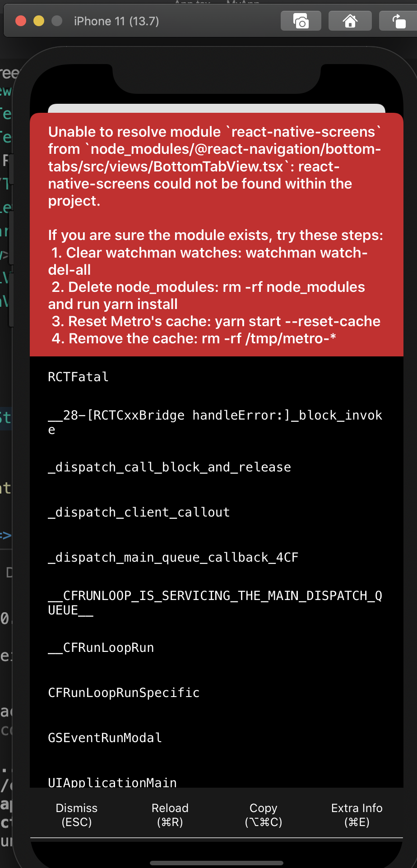Click the rotate device icon
417x868 pixels.
(398, 21)
